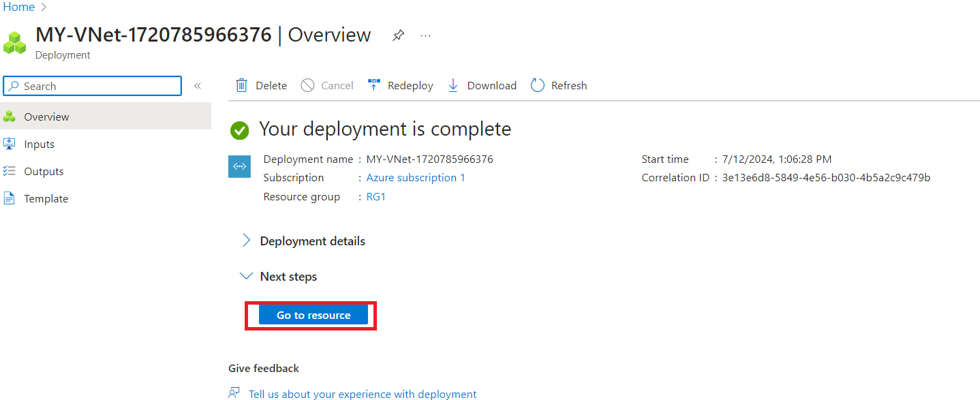Open the Inputs menu item
The width and height of the screenshot is (980, 400).
[x=39, y=144]
